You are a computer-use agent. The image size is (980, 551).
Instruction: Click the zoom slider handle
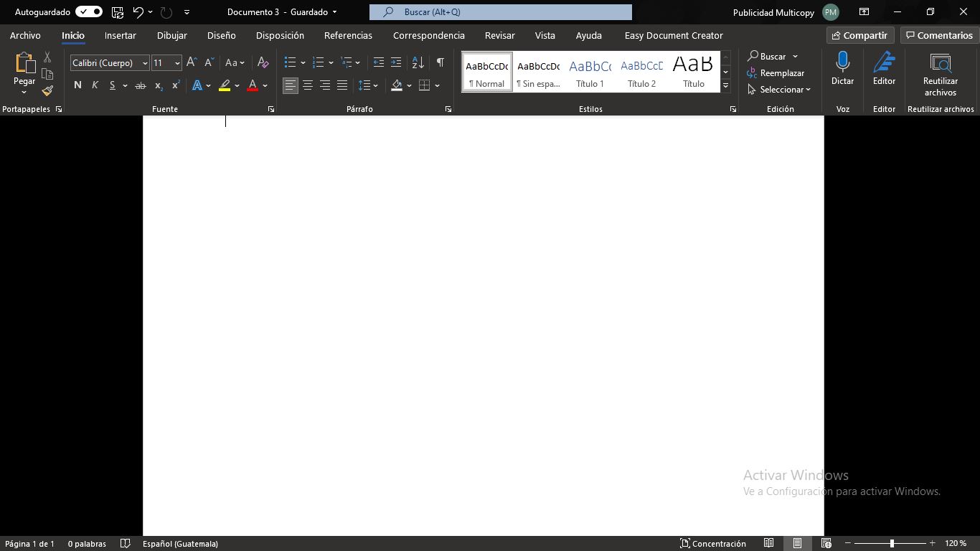point(892,544)
